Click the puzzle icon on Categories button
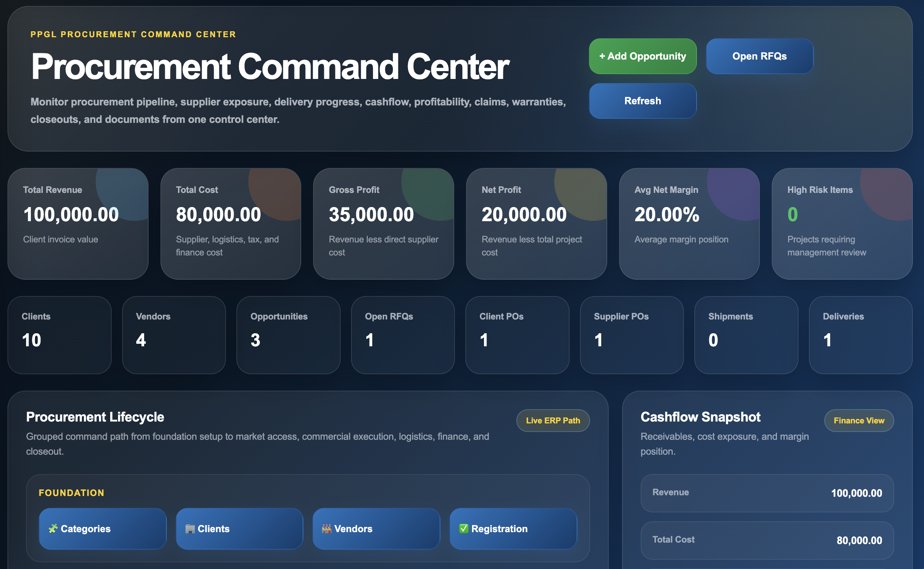The width and height of the screenshot is (924, 569). [52, 529]
